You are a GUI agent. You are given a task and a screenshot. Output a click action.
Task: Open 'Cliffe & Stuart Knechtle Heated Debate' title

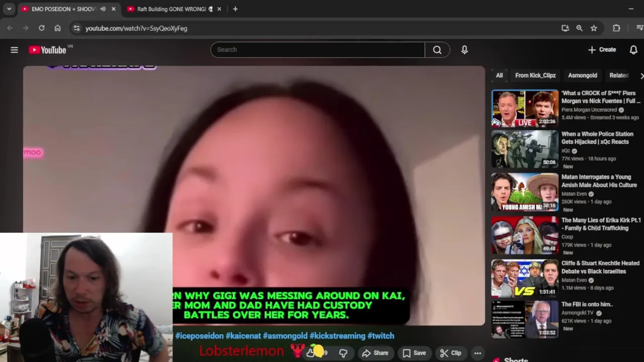click(600, 267)
